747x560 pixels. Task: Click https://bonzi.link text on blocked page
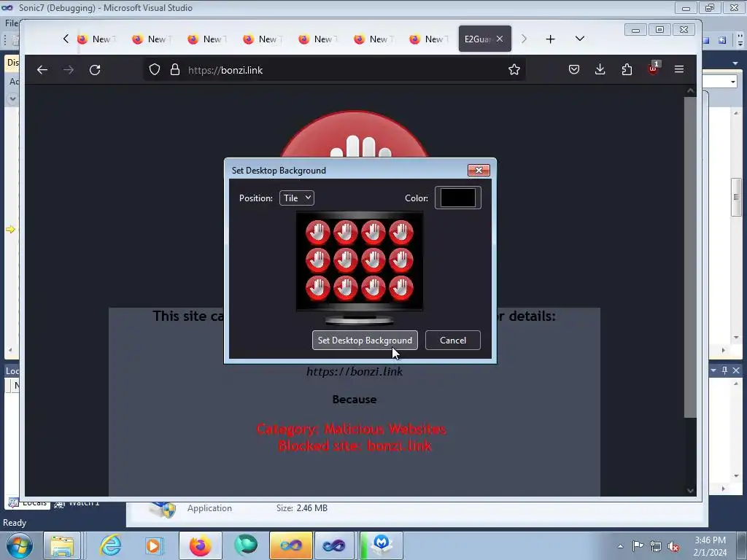[355, 371]
